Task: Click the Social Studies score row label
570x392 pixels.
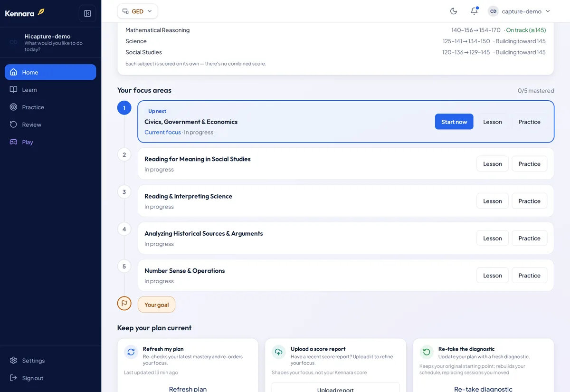Action: (143, 52)
